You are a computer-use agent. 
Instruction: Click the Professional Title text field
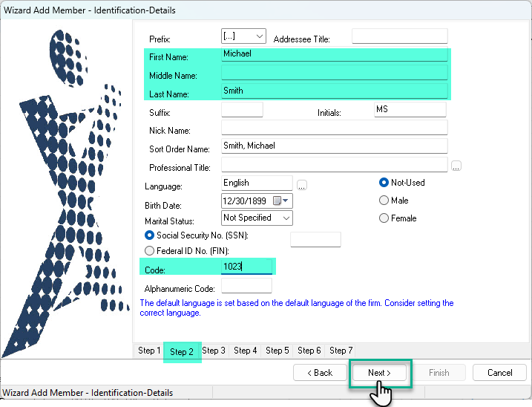tap(334, 165)
